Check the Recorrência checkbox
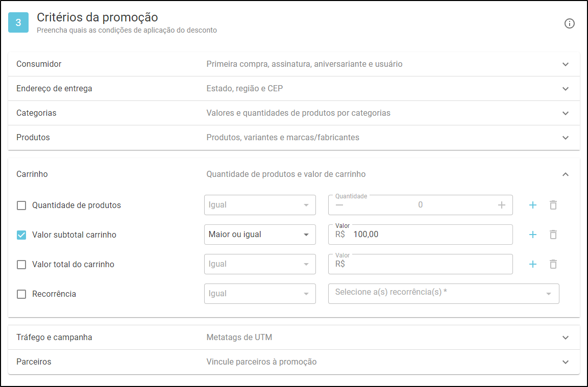Viewport: 588px width, 387px height. point(21,294)
